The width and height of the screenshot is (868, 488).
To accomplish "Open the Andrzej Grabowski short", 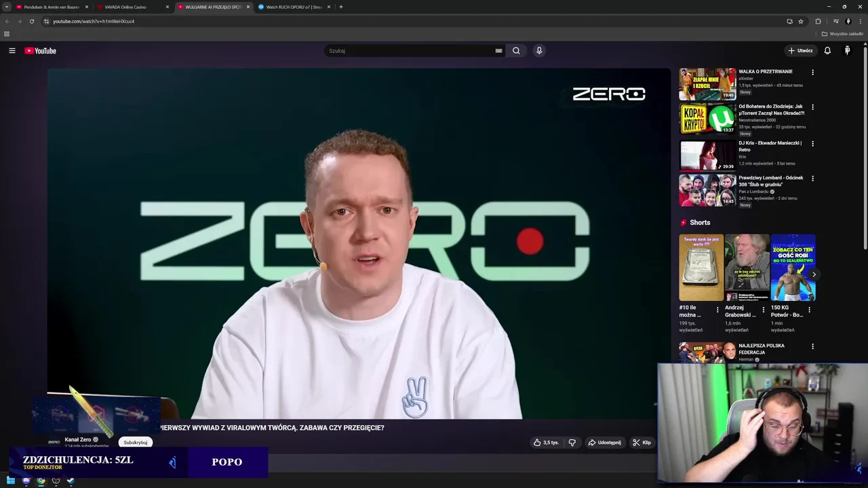I will click(x=747, y=268).
